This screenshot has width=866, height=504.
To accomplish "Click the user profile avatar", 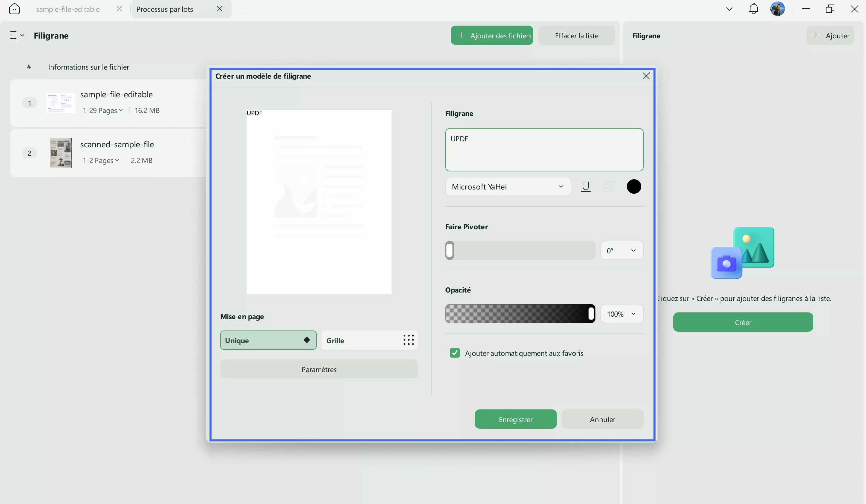I will tap(777, 9).
